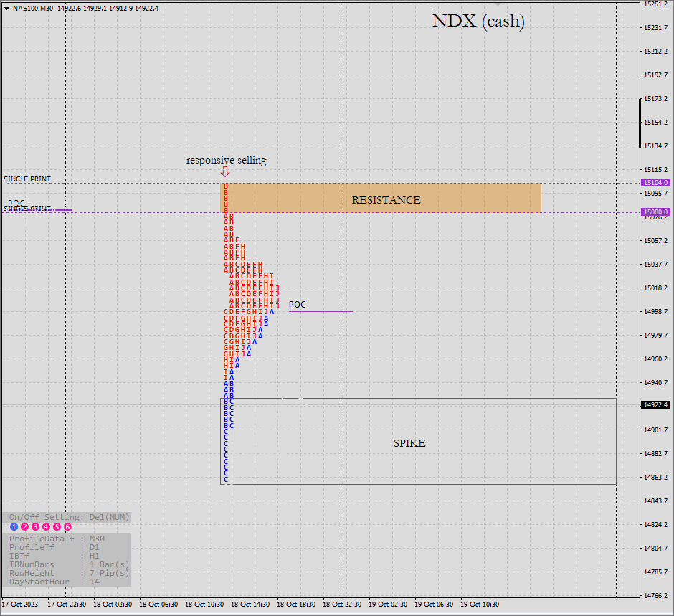
Task: Select pink preset circle number 5
Action: click(57, 527)
